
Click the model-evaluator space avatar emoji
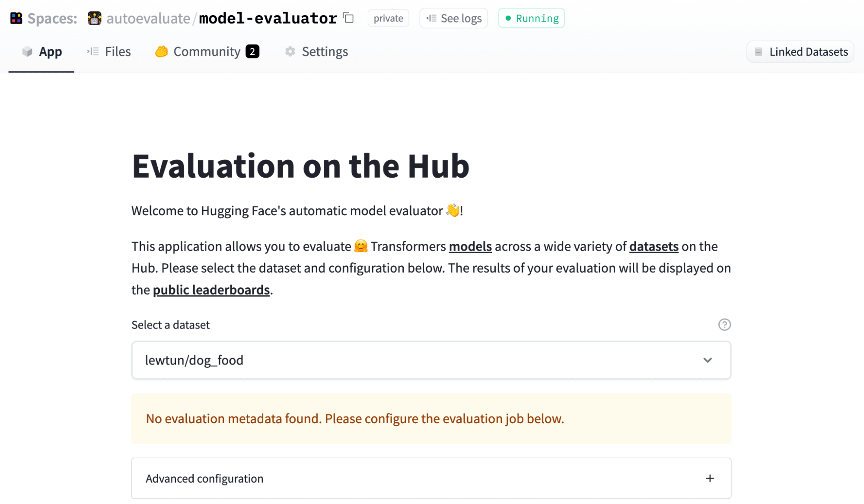93,18
